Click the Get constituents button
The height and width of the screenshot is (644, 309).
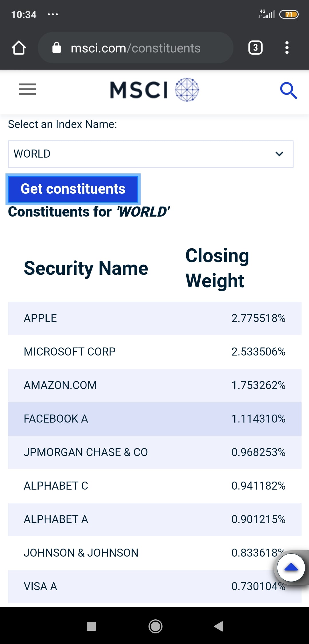coord(73,189)
